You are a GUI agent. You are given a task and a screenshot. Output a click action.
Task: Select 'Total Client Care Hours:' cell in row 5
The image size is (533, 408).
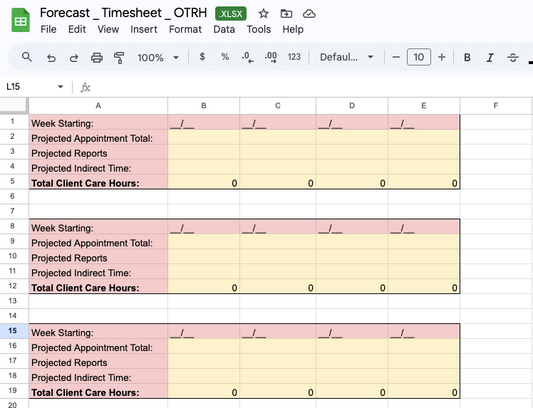pos(98,183)
